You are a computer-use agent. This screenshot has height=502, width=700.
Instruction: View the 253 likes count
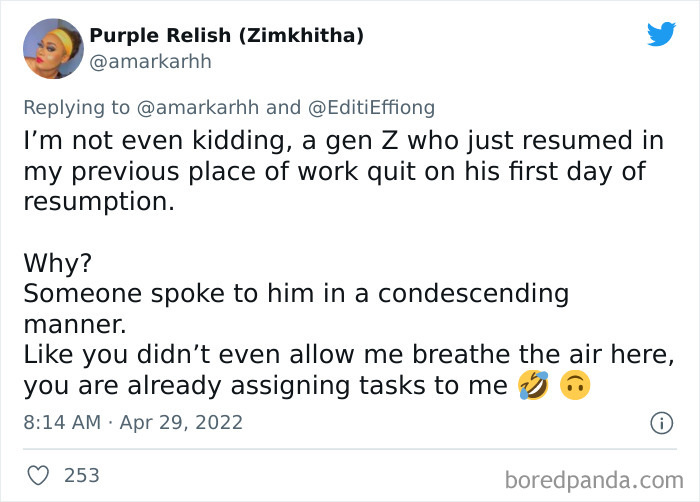tap(82, 475)
